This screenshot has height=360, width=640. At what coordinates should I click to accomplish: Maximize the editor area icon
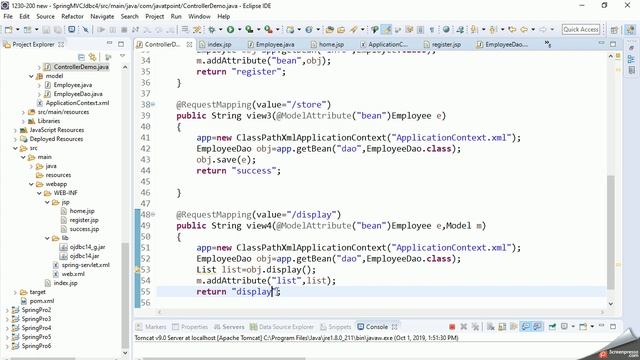point(613,44)
